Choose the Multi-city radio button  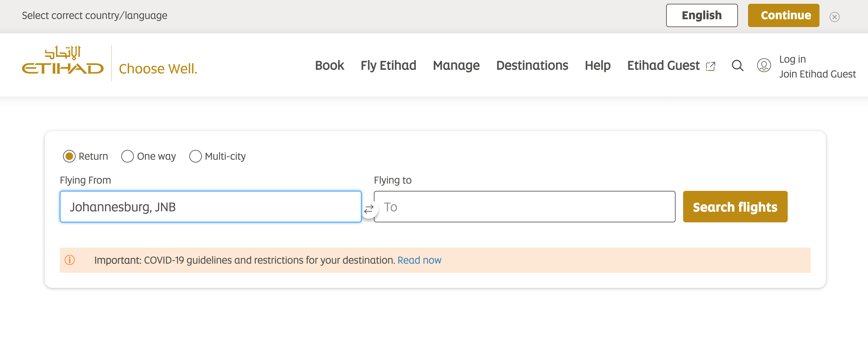196,156
